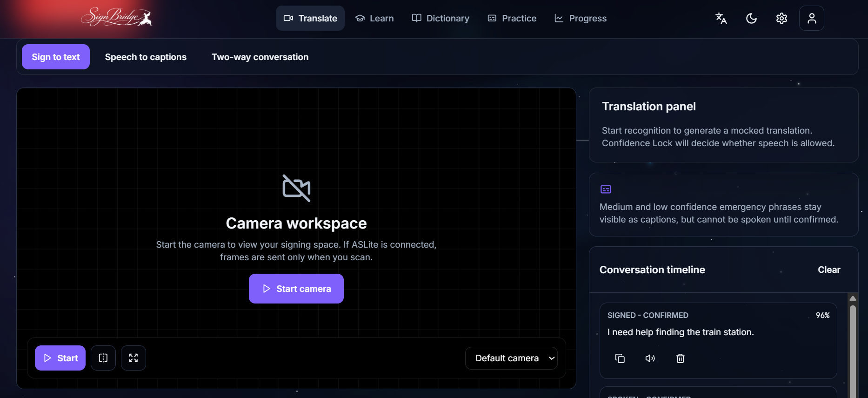Image resolution: width=868 pixels, height=398 pixels.
Task: Switch to Speech to captions mode
Action: tap(146, 57)
